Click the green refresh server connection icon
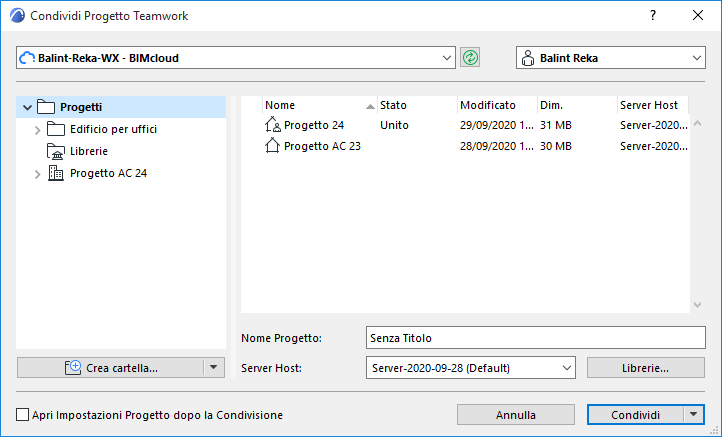 (470, 58)
